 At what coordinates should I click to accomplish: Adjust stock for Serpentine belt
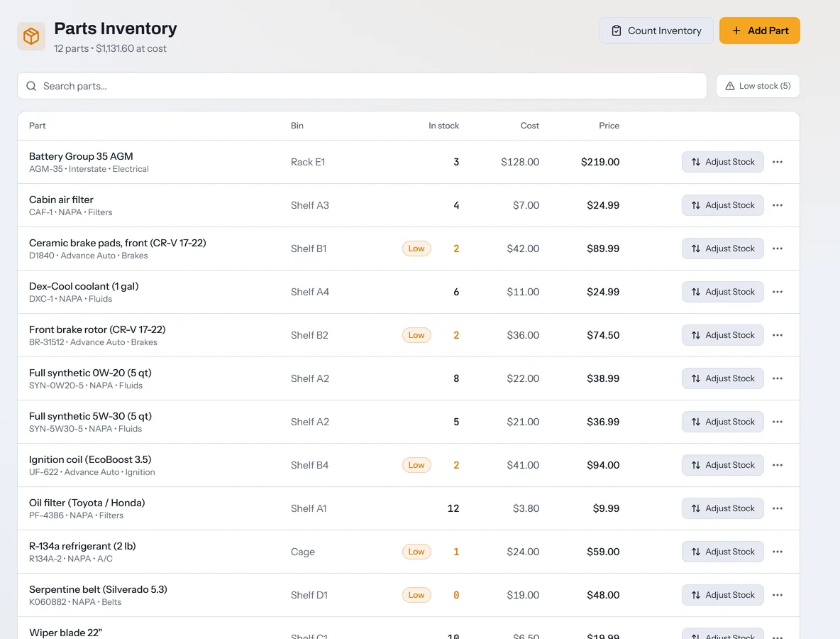pos(723,595)
